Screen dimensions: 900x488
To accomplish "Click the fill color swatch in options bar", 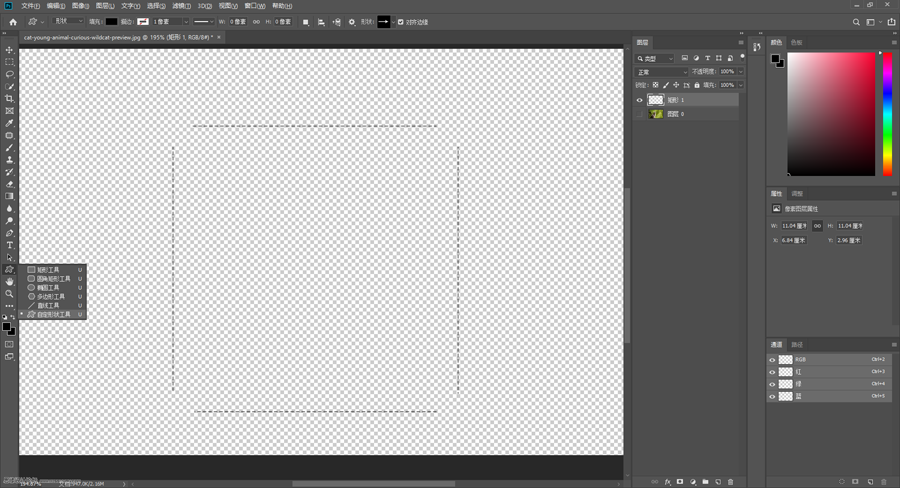I will (111, 21).
